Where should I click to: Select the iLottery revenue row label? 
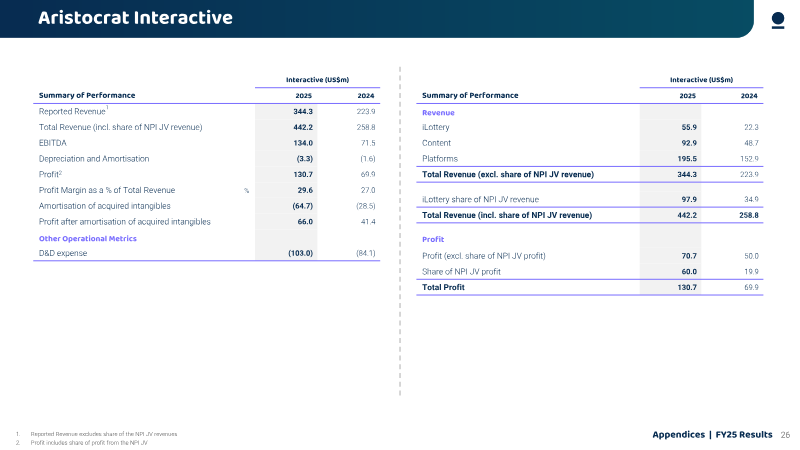(x=436, y=127)
